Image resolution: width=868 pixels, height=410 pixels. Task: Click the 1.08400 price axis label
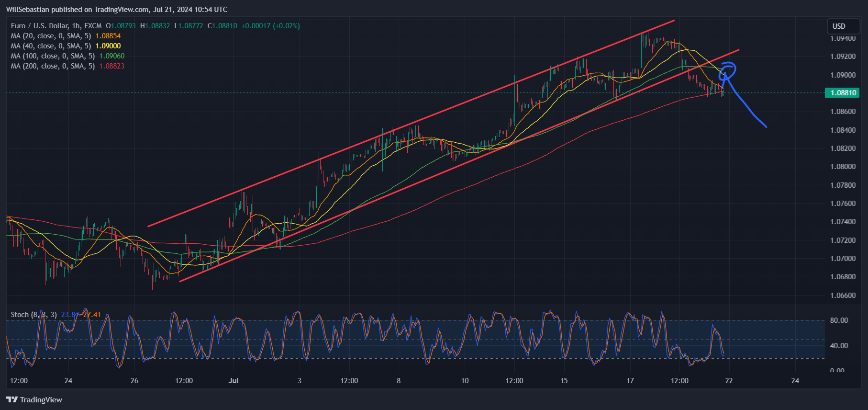(x=843, y=130)
